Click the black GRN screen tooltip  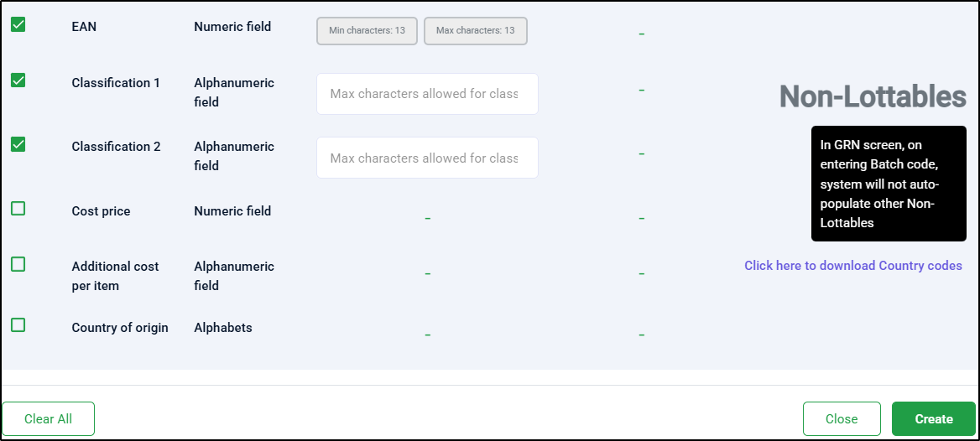tap(888, 184)
